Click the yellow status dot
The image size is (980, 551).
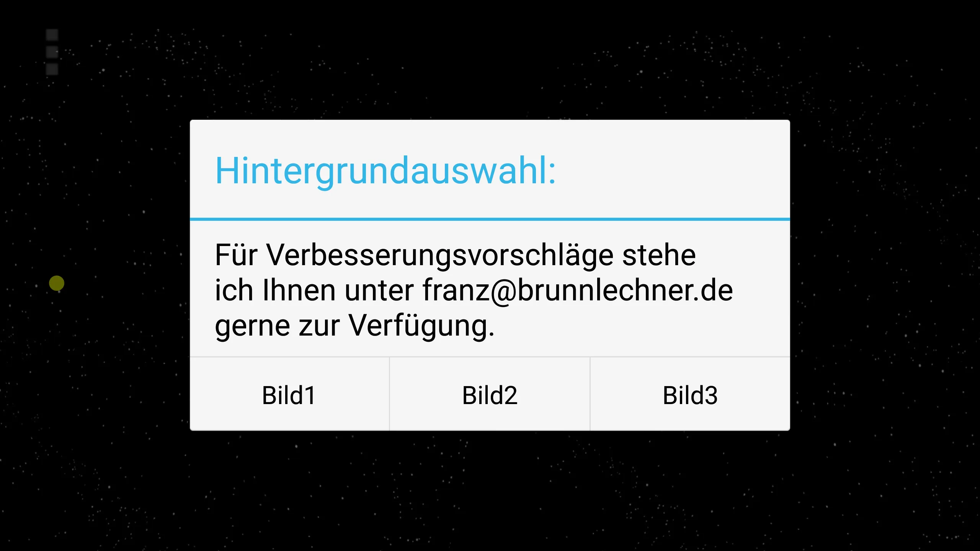(x=57, y=282)
